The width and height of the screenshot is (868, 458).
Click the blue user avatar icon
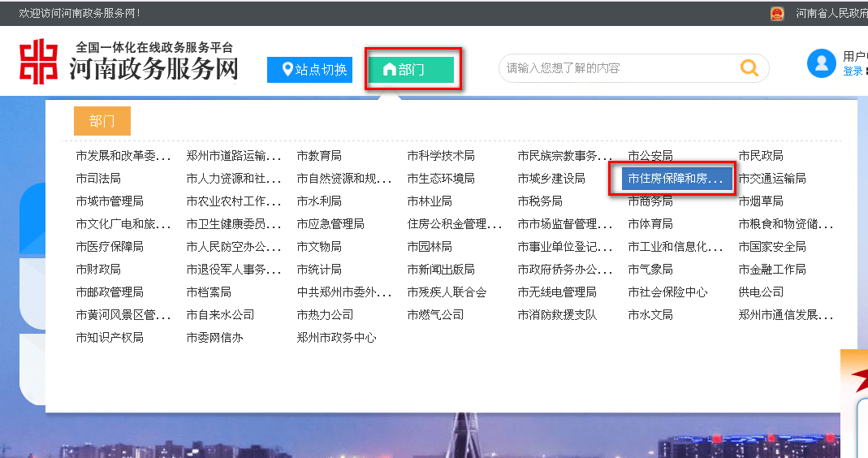(822, 63)
